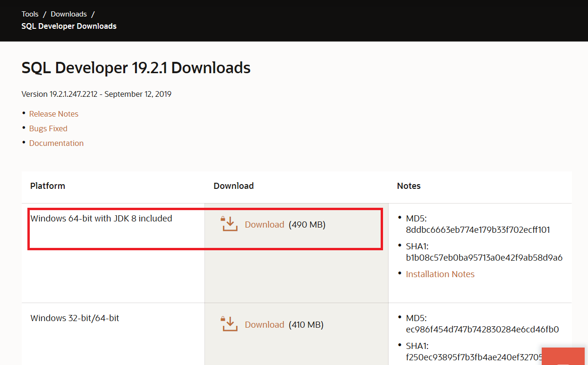Viewport: 588px width, 365px height.
Task: Click Download link for 490 MB package
Action: click(x=264, y=225)
